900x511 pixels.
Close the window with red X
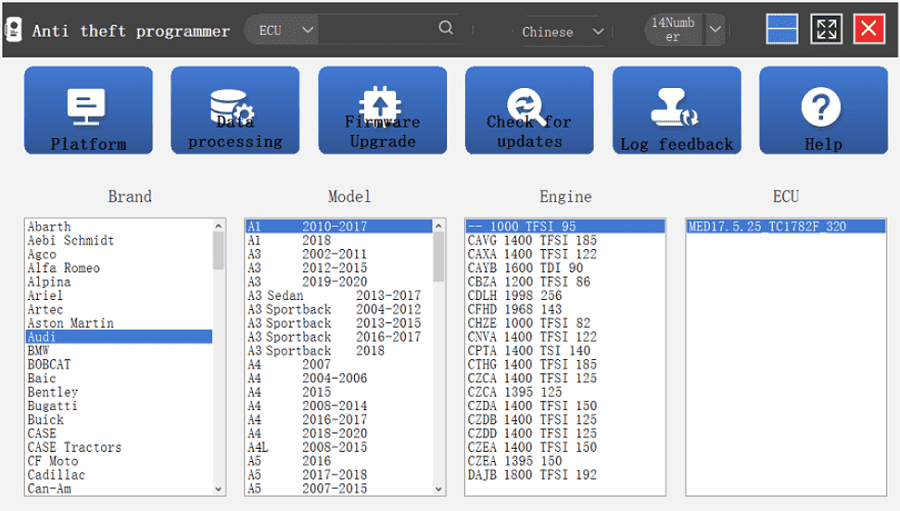[x=869, y=29]
